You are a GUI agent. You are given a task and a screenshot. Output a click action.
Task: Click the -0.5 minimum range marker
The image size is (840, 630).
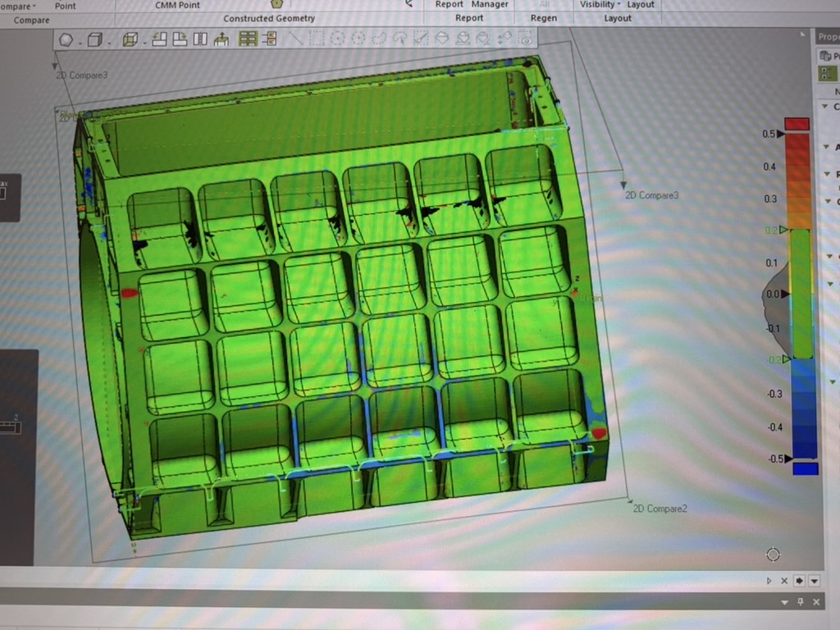pyautogui.click(x=788, y=459)
